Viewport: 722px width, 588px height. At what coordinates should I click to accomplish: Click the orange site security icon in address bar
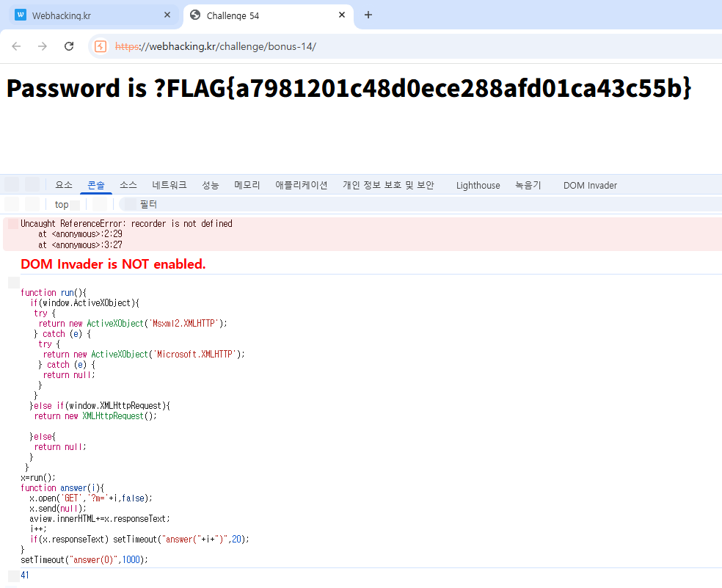pyautogui.click(x=101, y=46)
